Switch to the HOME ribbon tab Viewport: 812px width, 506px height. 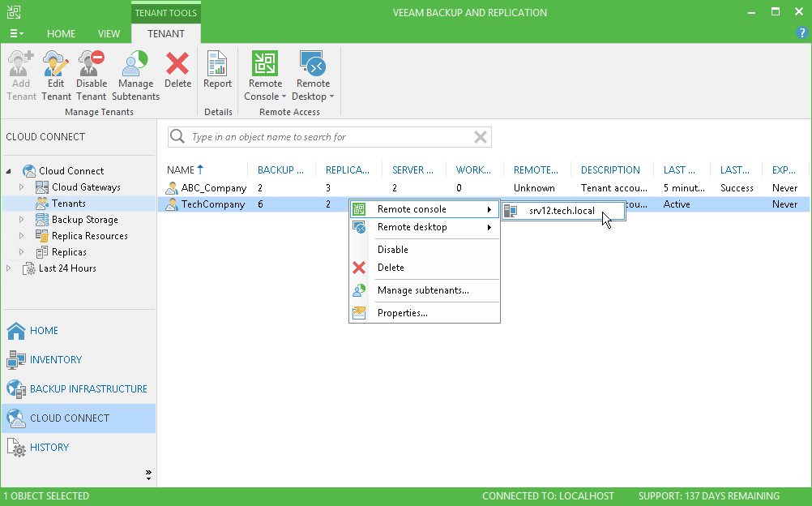[61, 34]
